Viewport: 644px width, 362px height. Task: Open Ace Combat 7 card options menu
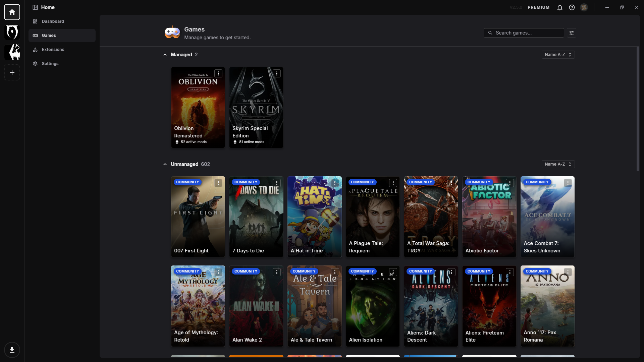coord(568,183)
